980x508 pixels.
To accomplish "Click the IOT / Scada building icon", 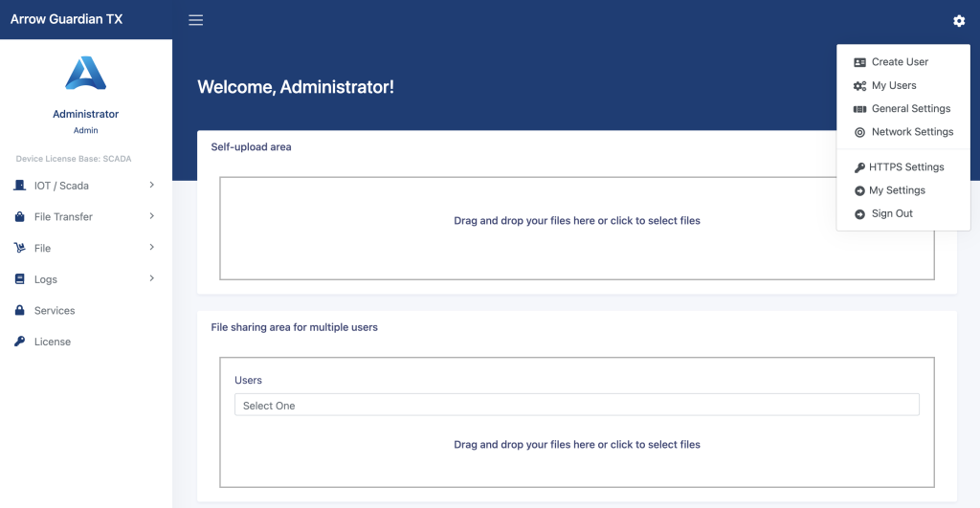I will [20, 186].
